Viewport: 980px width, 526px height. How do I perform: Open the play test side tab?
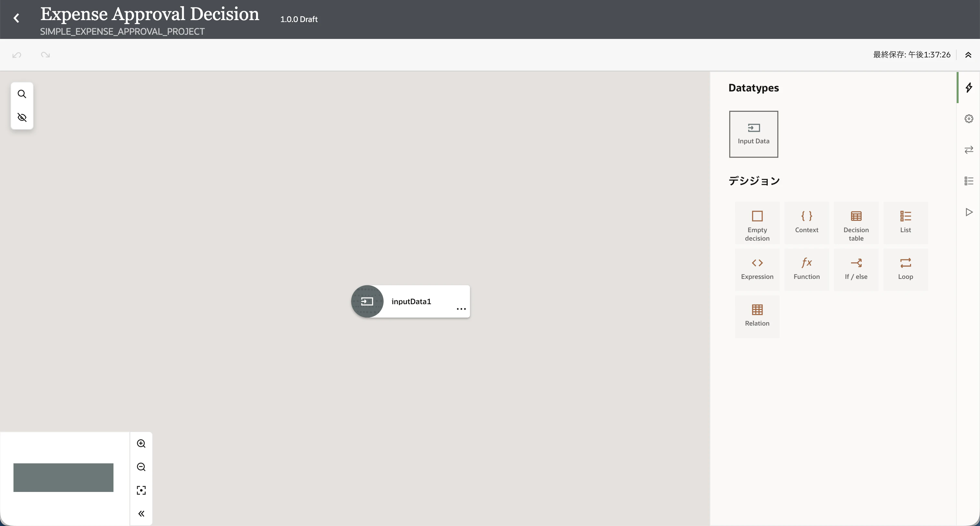click(969, 212)
